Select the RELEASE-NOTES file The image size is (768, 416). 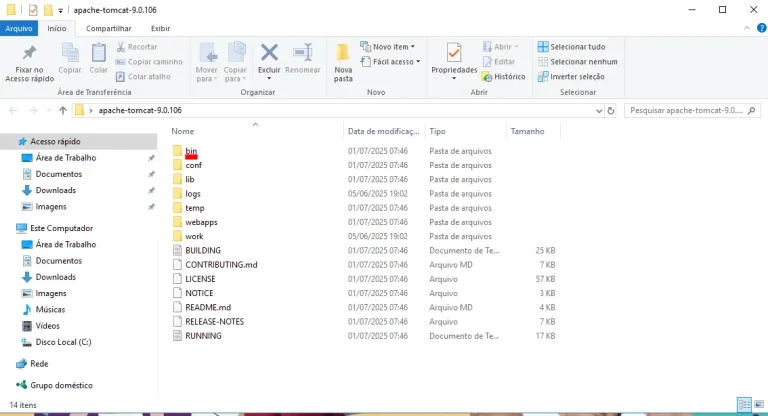[x=214, y=321]
